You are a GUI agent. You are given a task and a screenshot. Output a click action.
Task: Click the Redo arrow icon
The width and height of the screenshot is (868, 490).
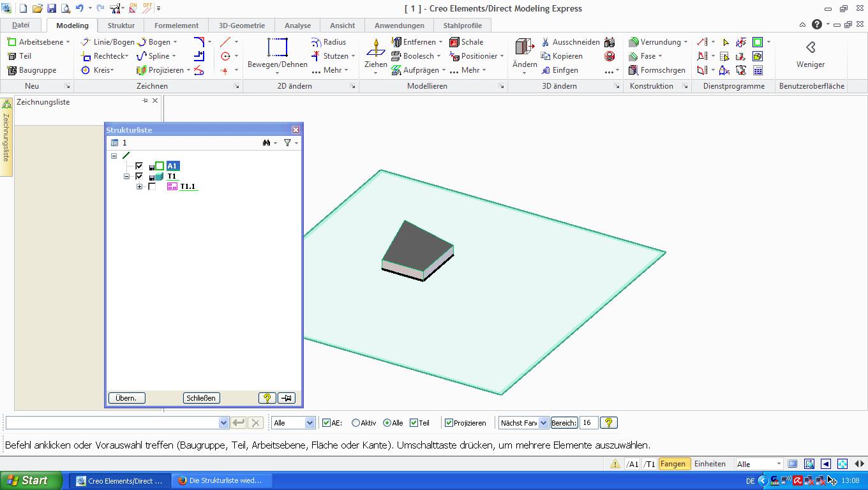100,8
